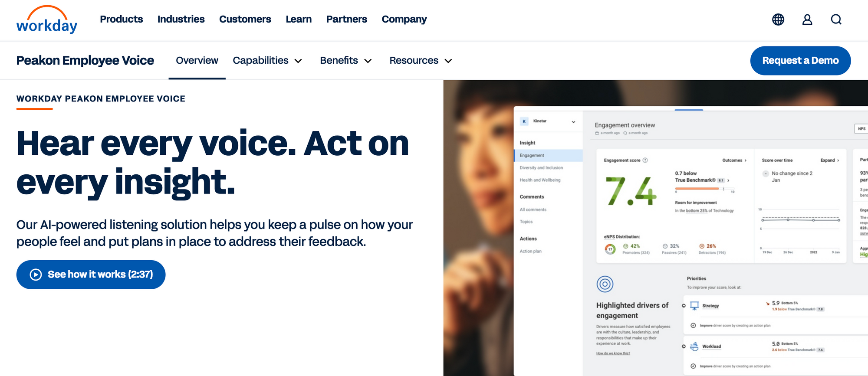Click the check icon in Strategy action row
The height and width of the screenshot is (376, 868).
[x=693, y=325]
